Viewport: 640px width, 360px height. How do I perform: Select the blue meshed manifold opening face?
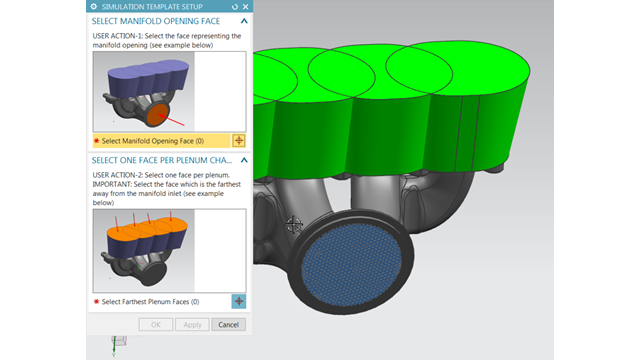tap(351, 264)
